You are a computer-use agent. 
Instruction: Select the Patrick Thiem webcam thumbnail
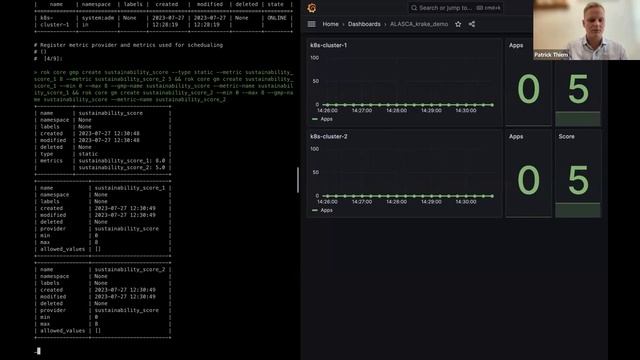587,30
